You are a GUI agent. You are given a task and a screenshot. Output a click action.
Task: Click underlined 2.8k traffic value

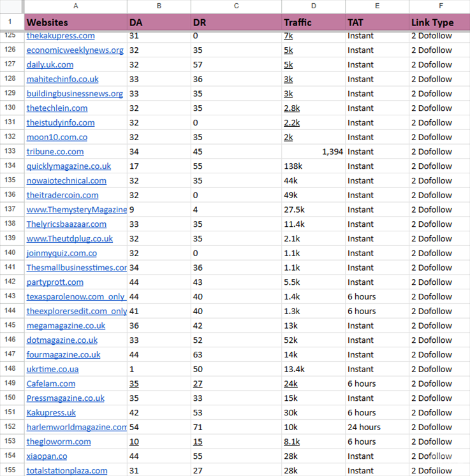(291, 108)
